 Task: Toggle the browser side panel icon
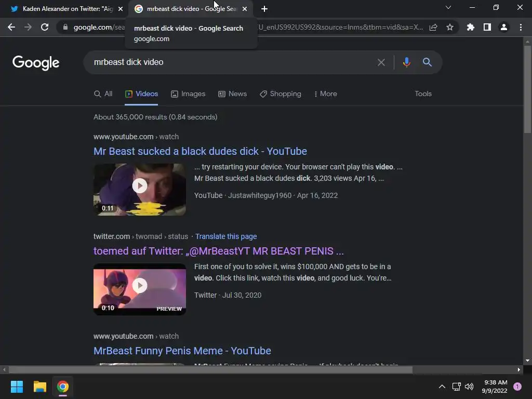(x=487, y=27)
